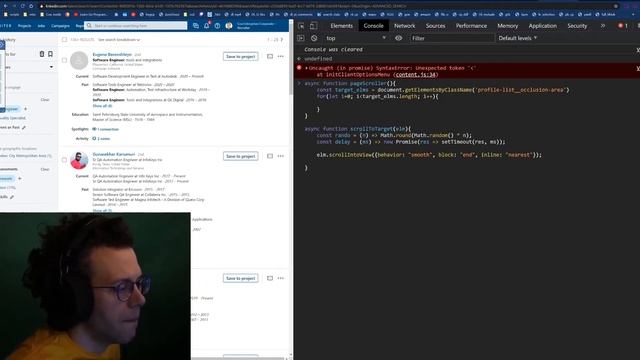Viewport: 640px width, 360px height.
Task: Open the left sidebar dropdown arrow
Action: (x=51, y=67)
